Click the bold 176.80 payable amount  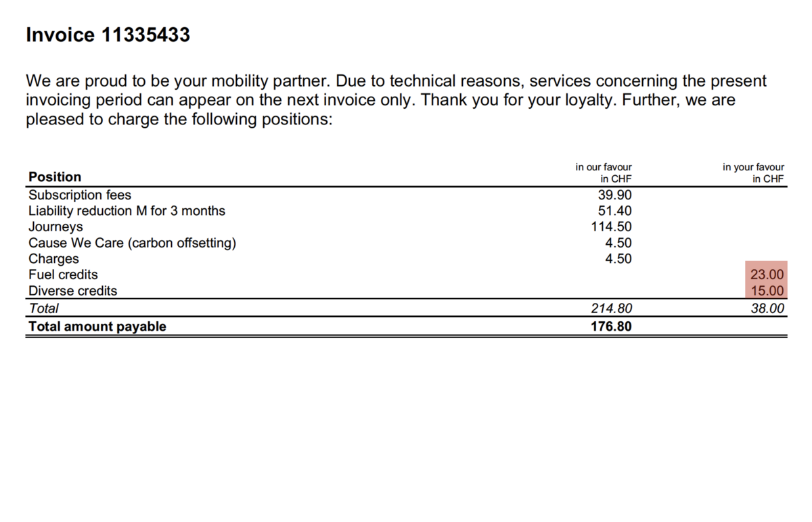pos(612,327)
